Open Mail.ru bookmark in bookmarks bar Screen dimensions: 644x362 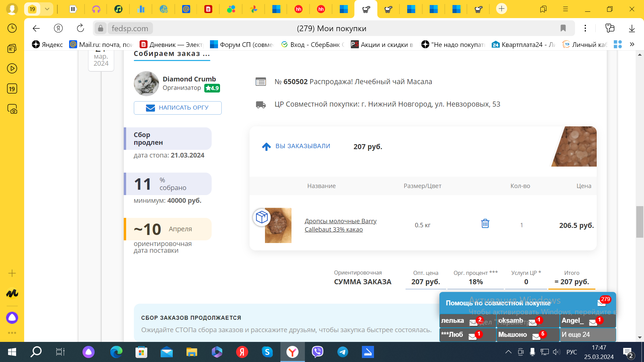coord(101,45)
